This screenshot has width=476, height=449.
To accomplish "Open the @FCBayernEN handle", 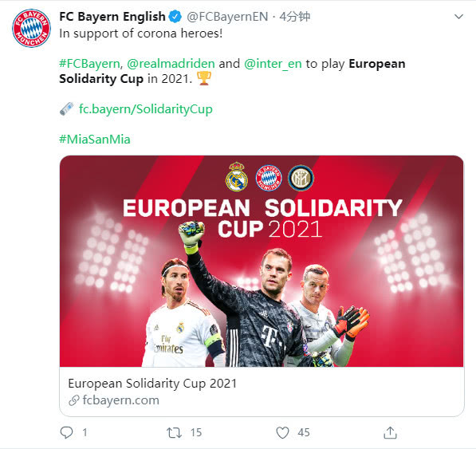I will 227,17.
